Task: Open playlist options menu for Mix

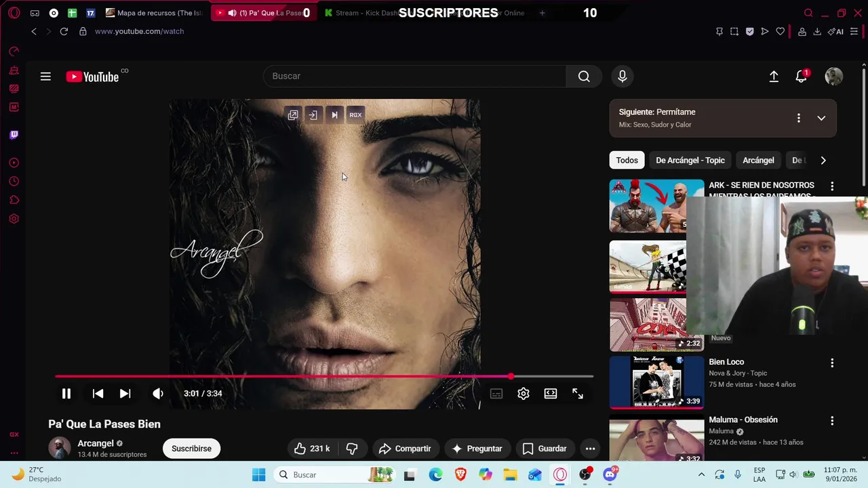Action: coord(798,118)
